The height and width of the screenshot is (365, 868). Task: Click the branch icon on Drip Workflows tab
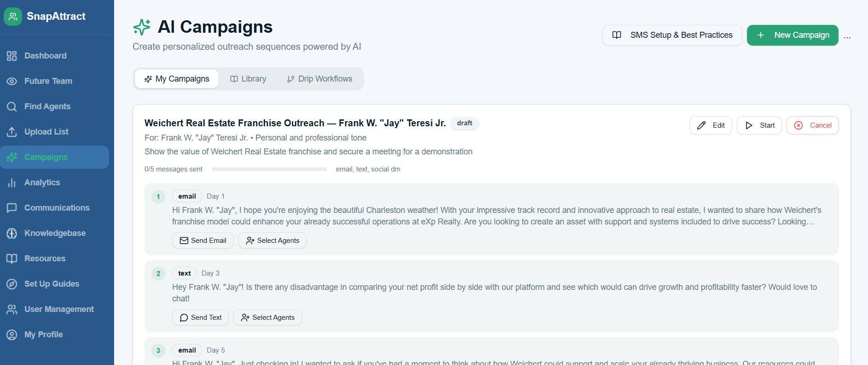pyautogui.click(x=290, y=79)
